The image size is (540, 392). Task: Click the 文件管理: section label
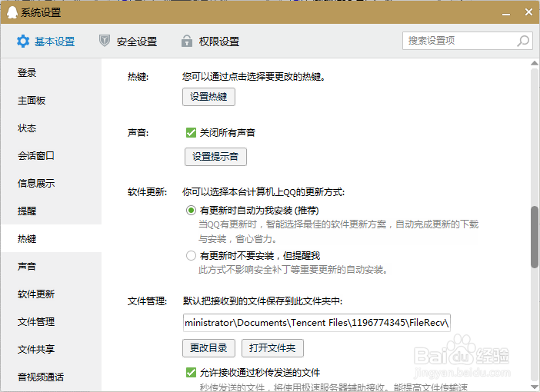148,301
